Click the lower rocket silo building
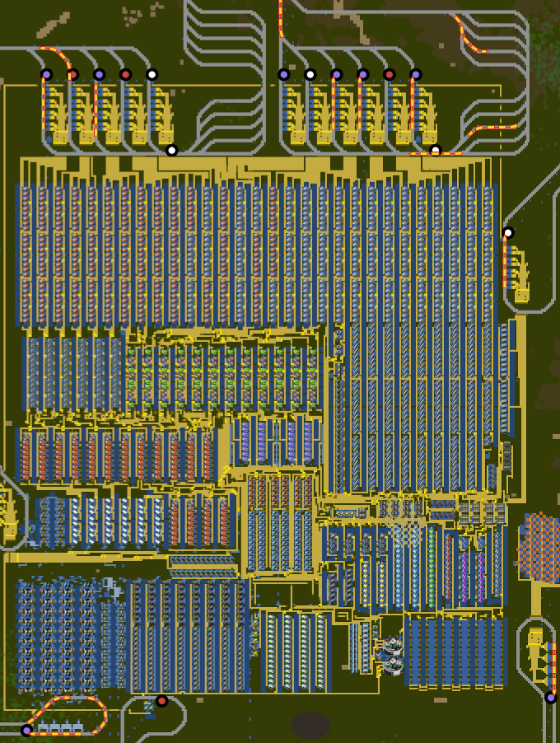This screenshot has height=743, width=560. tap(393, 664)
